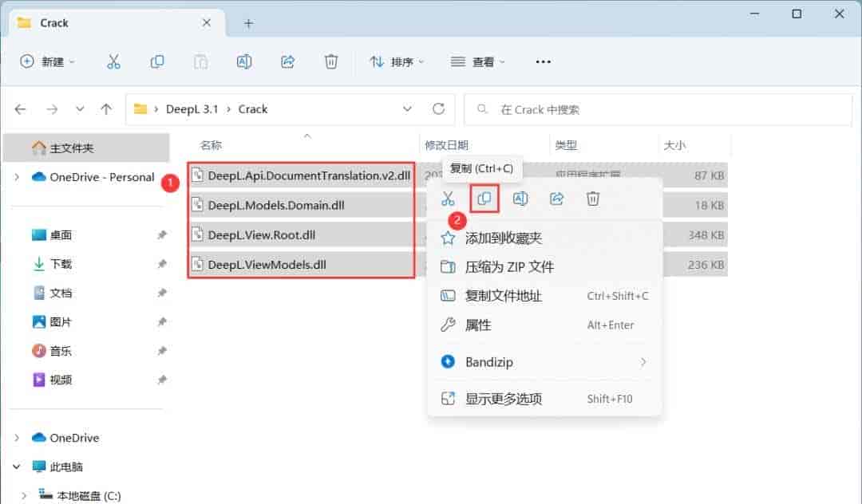Screen dimensions: 862x504
Task: Click the DeepL 3.1 breadcrumb
Action: [192, 109]
